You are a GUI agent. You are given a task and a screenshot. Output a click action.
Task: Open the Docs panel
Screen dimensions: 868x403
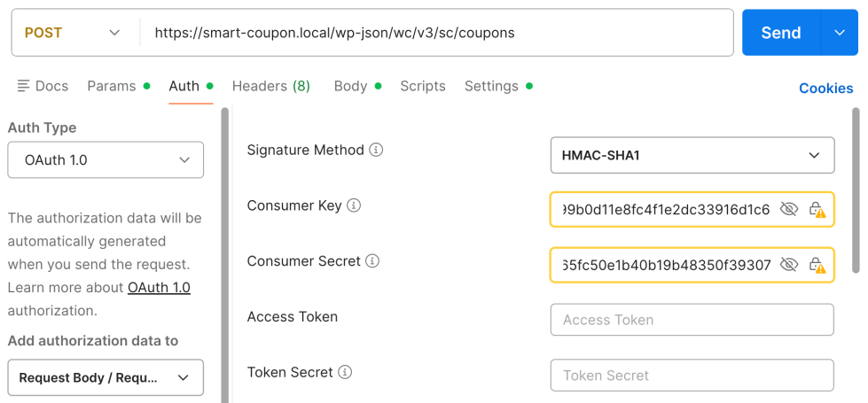(43, 86)
